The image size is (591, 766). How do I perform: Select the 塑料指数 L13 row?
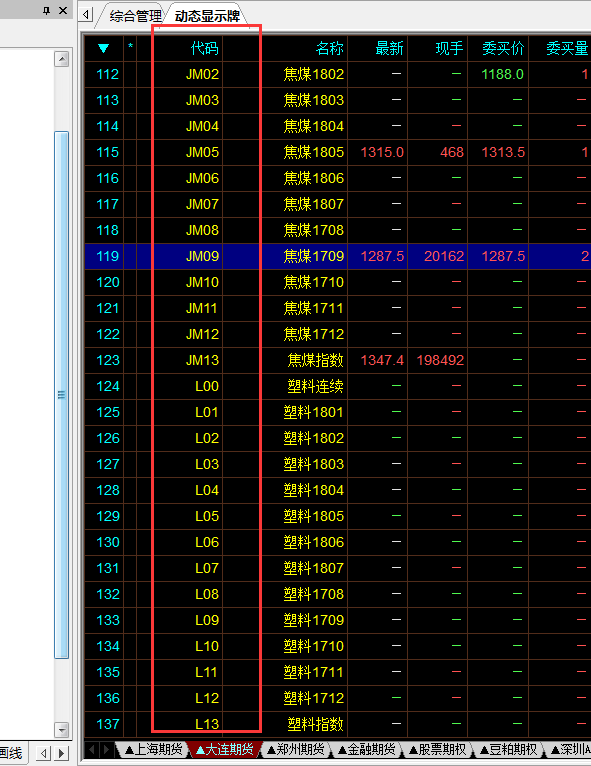(338, 724)
